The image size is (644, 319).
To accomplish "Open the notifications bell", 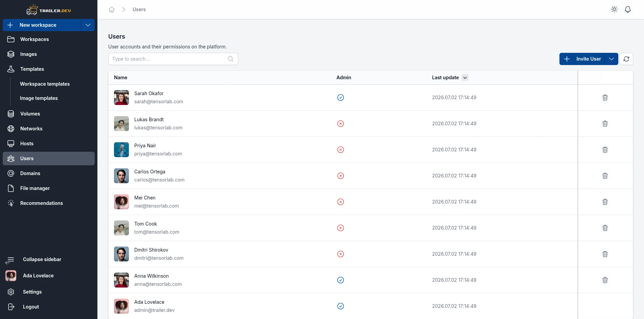I will (628, 9).
